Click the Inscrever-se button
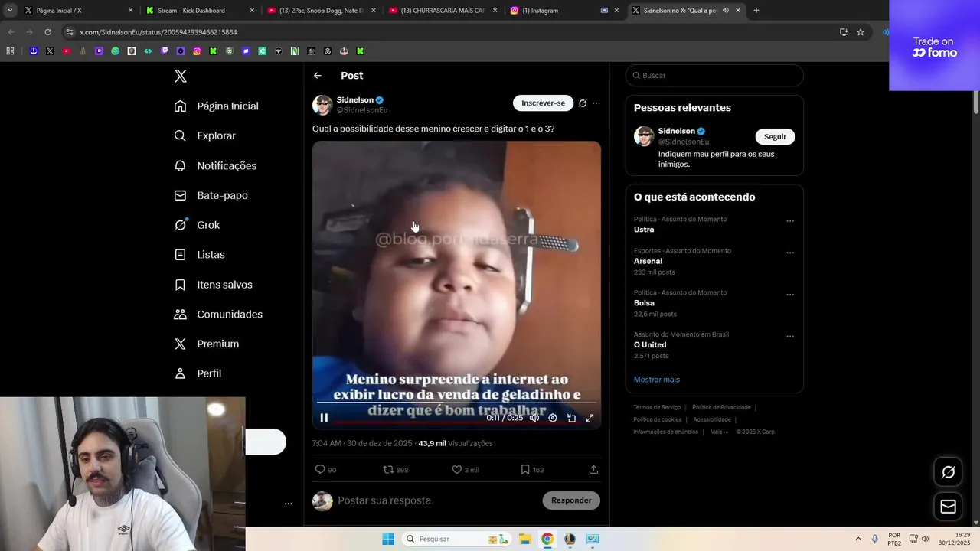980x551 pixels. [543, 103]
